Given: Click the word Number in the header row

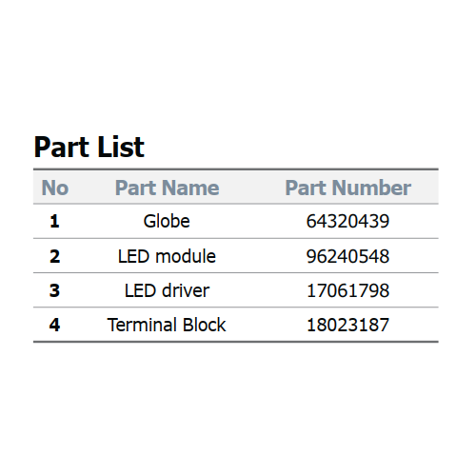Looking at the screenshot, I should 371,188.
